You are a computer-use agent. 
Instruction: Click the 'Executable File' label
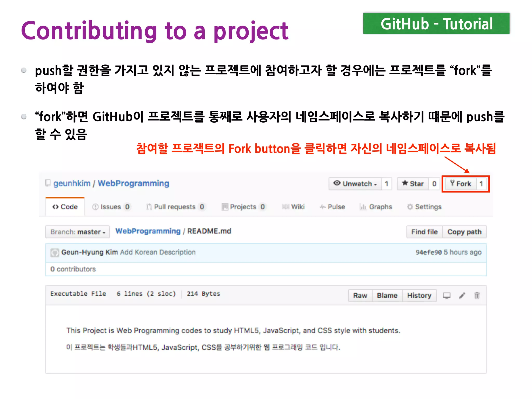pyautogui.click(x=78, y=294)
